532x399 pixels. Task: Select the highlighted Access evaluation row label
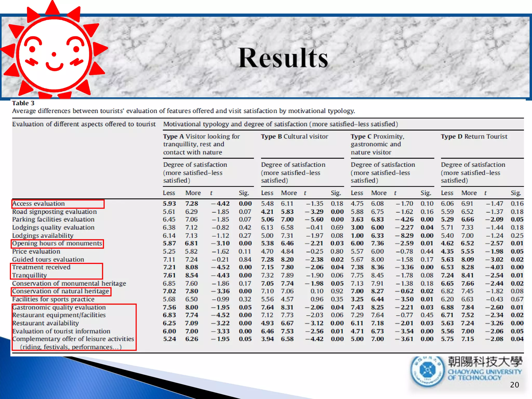(x=38, y=204)
